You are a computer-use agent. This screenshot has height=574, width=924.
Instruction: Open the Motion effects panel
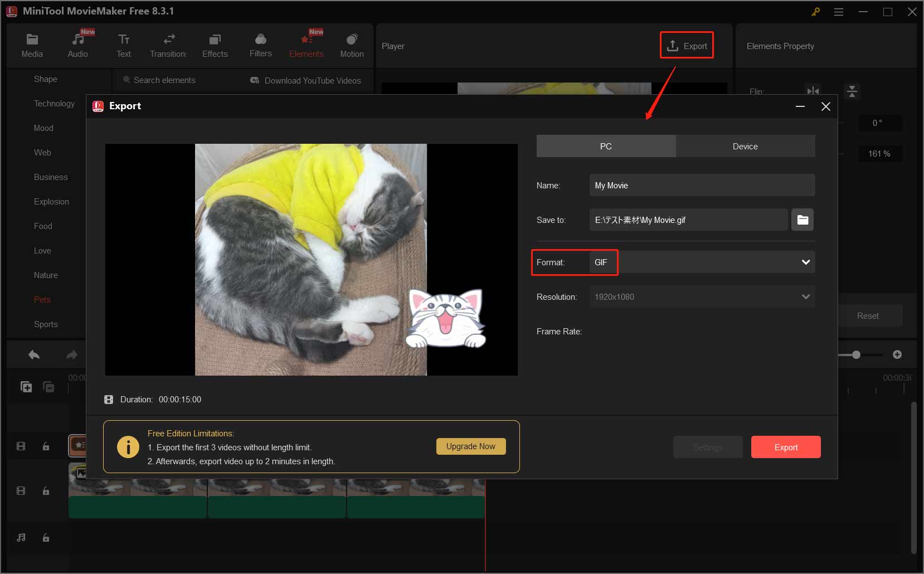(352, 45)
